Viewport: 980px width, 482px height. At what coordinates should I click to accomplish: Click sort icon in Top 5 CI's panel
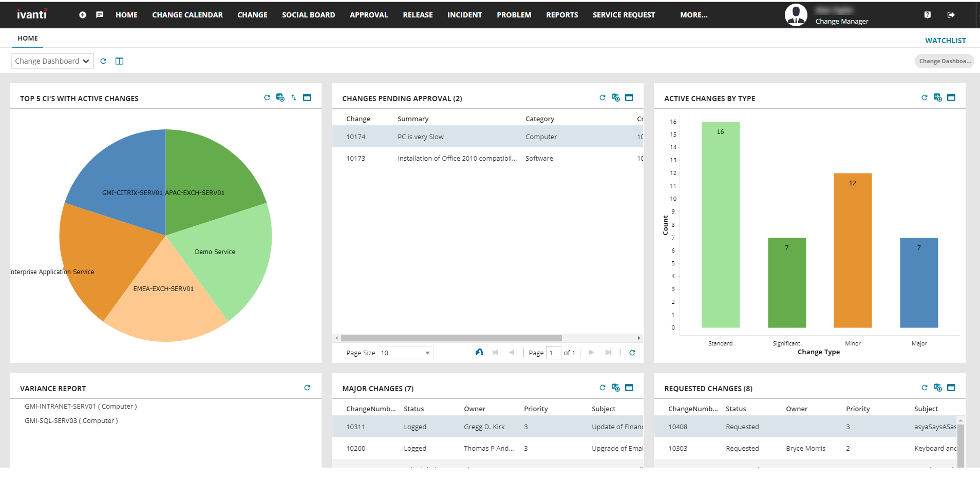(294, 98)
